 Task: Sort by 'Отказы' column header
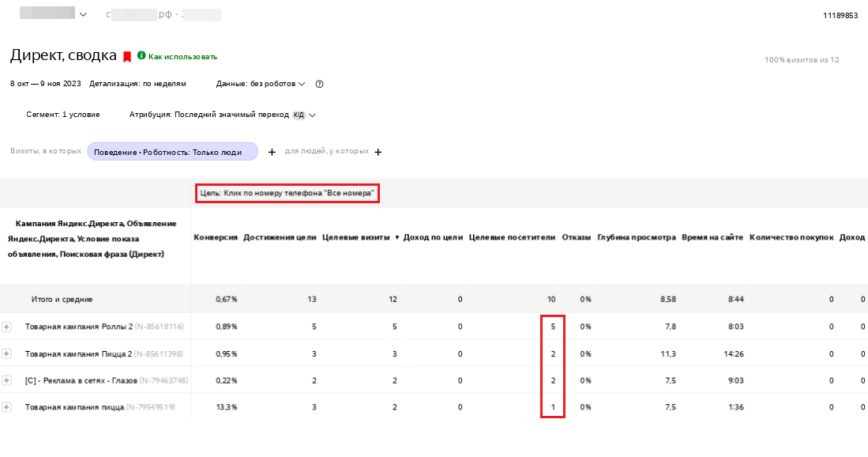click(577, 237)
